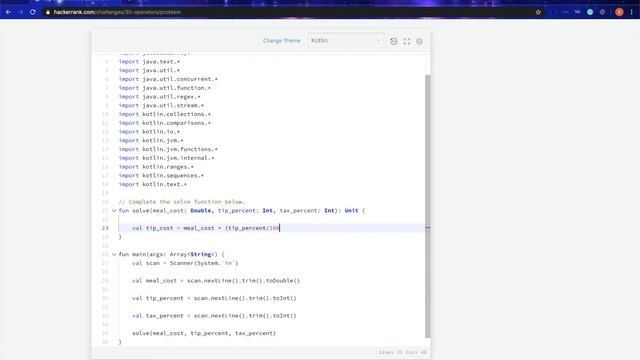
Task: Open editor settings gear
Action: click(420, 41)
